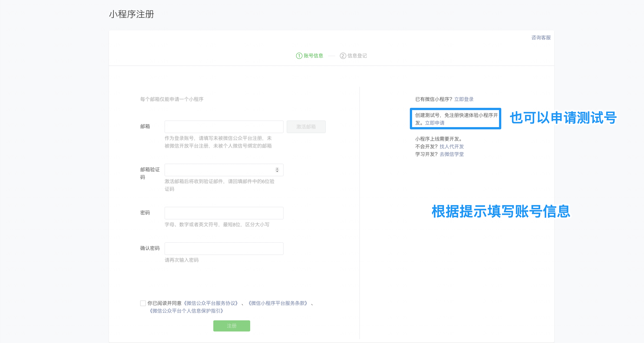Click the 激活邮箱 button
The image size is (644, 343).
pos(306,127)
